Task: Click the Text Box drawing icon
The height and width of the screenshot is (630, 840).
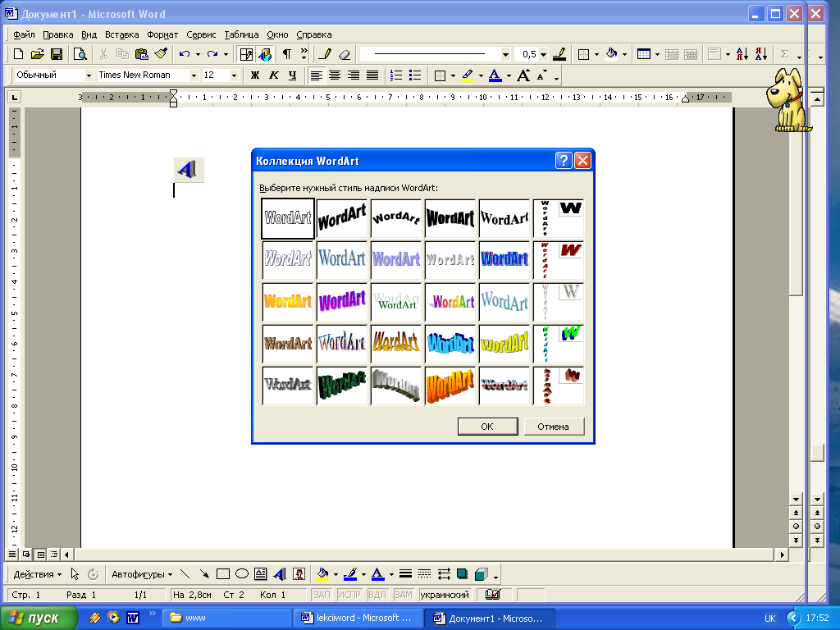Action: [260, 574]
